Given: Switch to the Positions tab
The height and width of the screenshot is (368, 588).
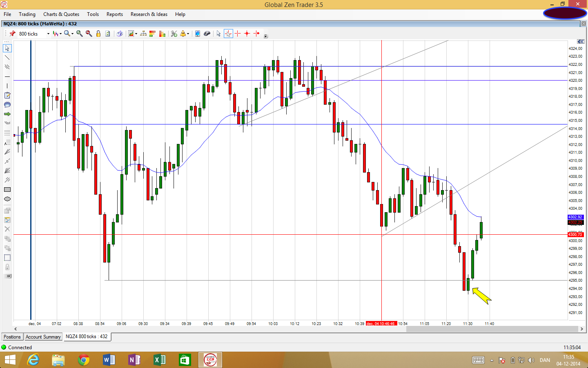Looking at the screenshot, I should pos(12,337).
